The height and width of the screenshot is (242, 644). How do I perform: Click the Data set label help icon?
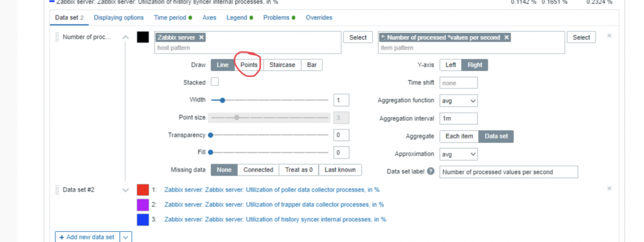(x=431, y=171)
